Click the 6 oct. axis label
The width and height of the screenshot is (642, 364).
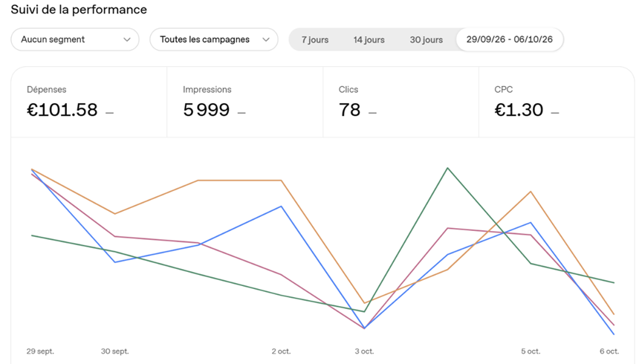[x=609, y=351]
